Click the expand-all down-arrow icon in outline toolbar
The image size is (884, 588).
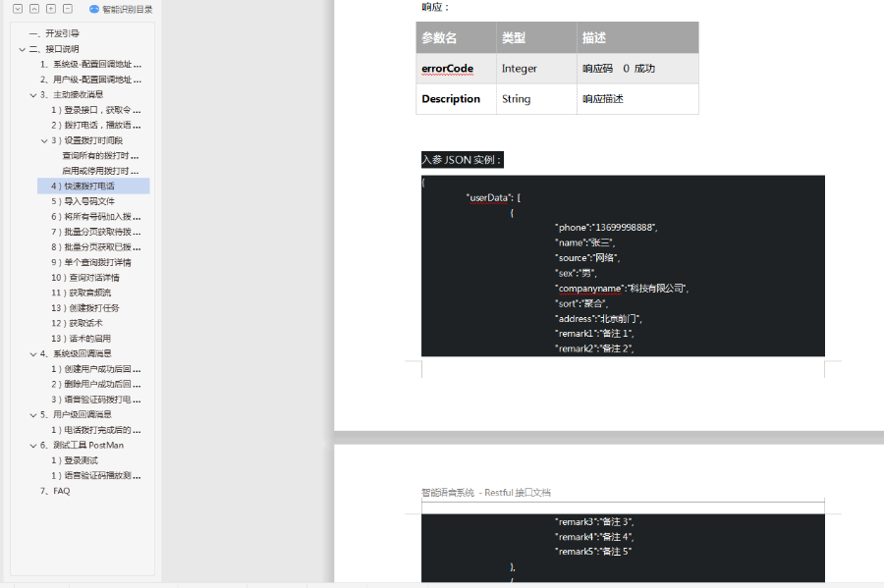[x=18, y=9]
